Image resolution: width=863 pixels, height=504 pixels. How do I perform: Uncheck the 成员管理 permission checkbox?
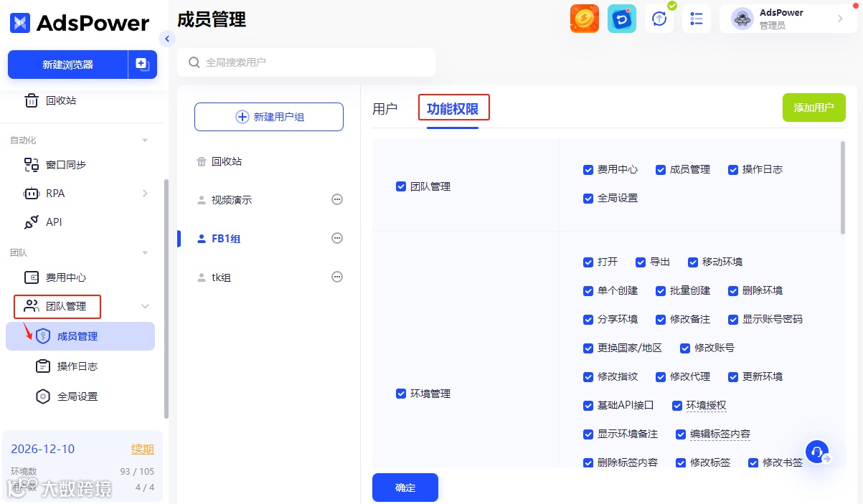click(661, 170)
